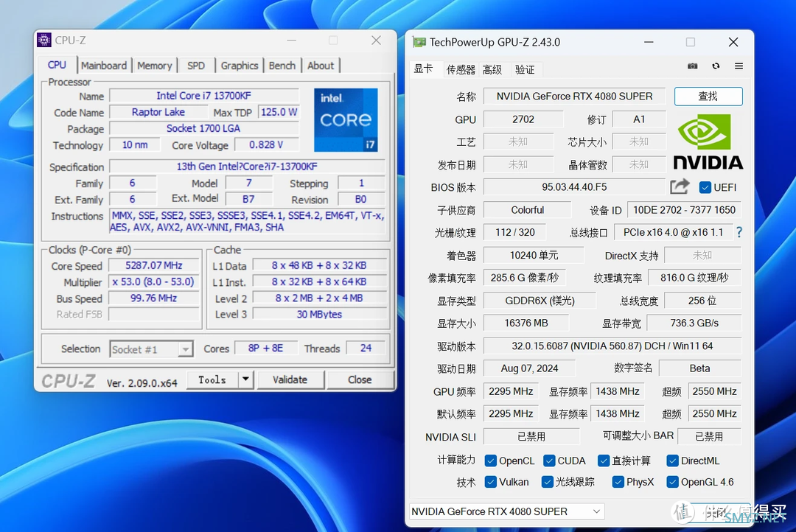Click the driver date Aug 07, 2024
Image resolution: width=796 pixels, height=532 pixels.
(x=529, y=368)
